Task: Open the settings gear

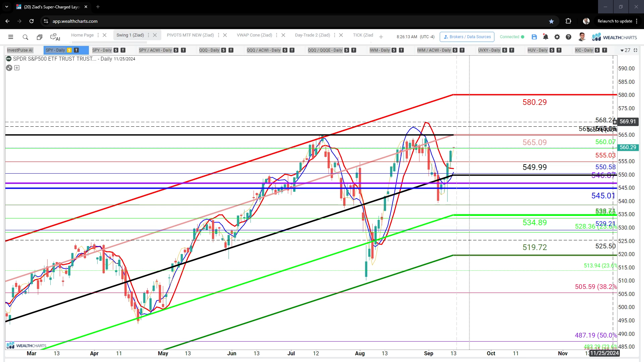Action: 557,37
